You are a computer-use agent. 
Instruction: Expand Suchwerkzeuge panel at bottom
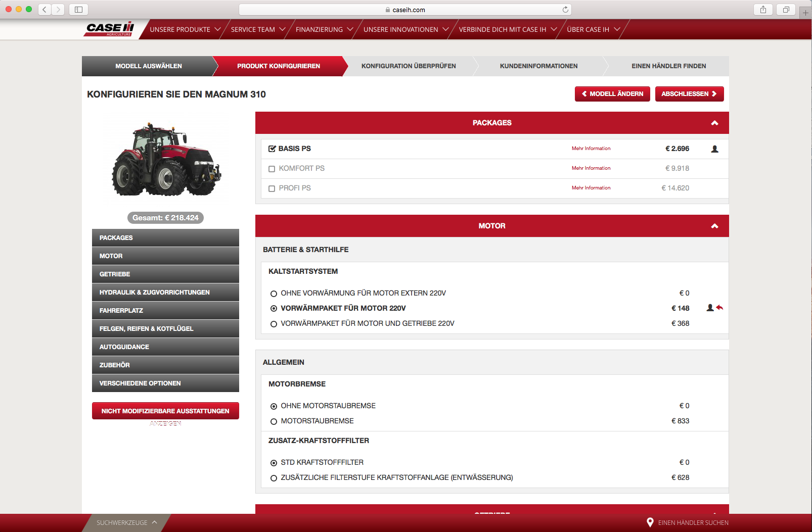click(x=126, y=522)
